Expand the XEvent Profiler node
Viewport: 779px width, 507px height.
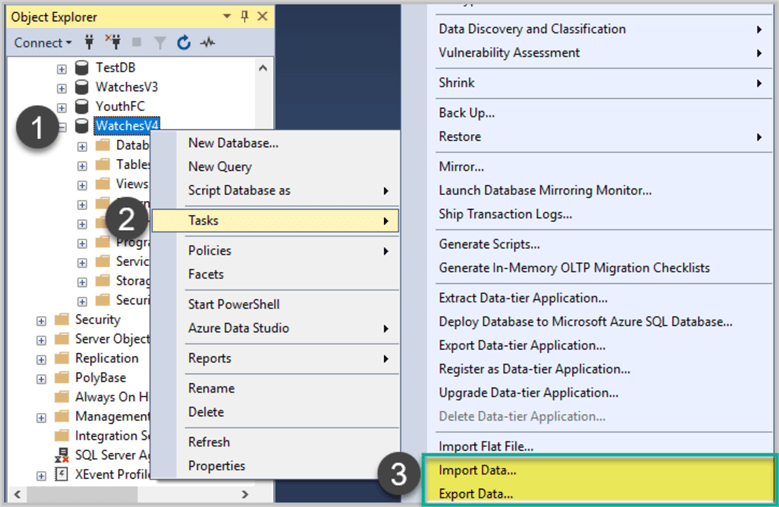(41, 476)
